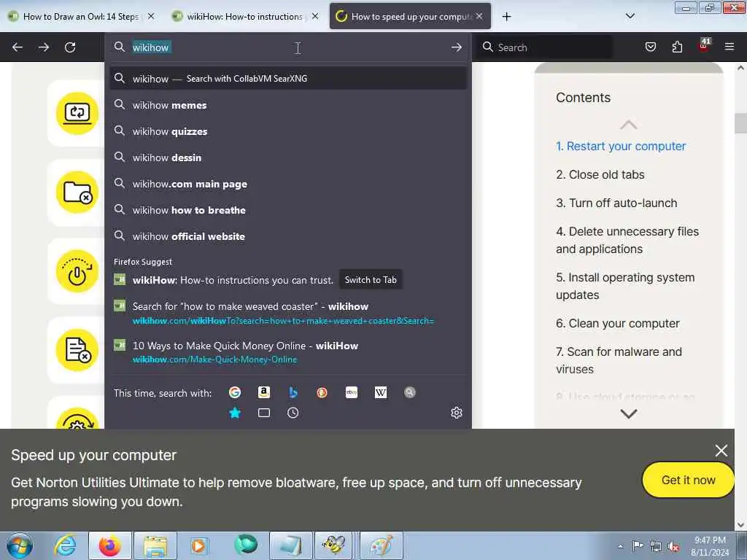Select suggestion wikihow dessin

point(287,157)
